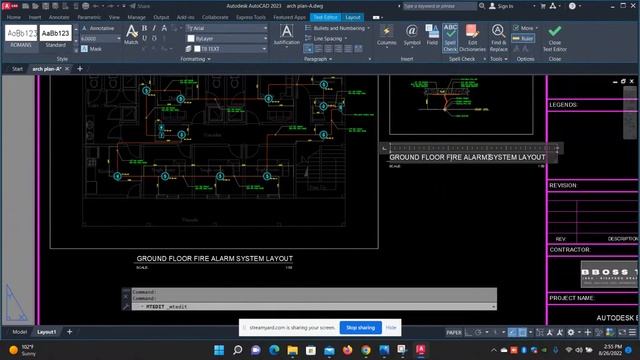
Task: Toggle Overline formatting
Action: tap(154, 38)
